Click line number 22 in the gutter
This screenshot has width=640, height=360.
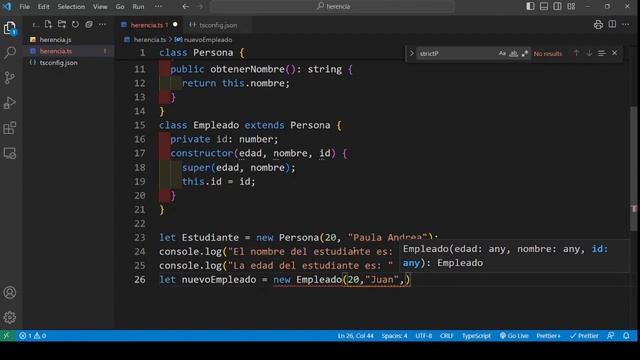pyautogui.click(x=140, y=224)
